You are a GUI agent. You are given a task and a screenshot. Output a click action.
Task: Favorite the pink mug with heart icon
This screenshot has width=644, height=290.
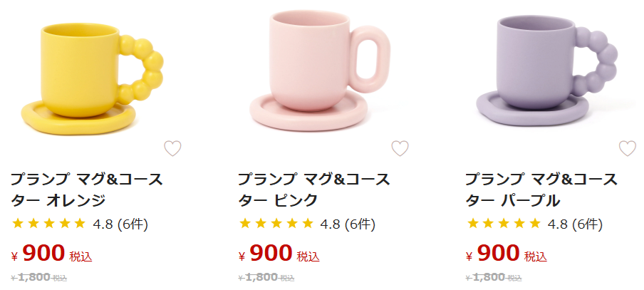[400, 148]
